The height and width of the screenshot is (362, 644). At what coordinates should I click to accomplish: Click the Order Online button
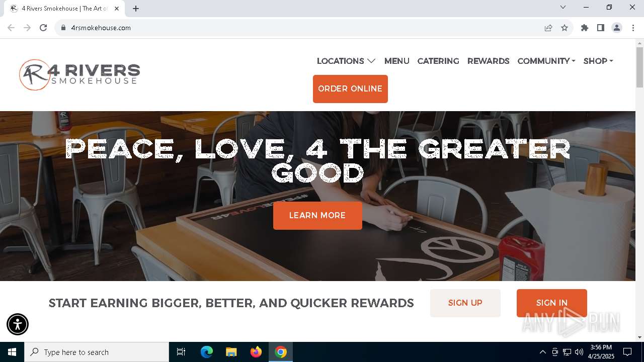[x=350, y=89]
